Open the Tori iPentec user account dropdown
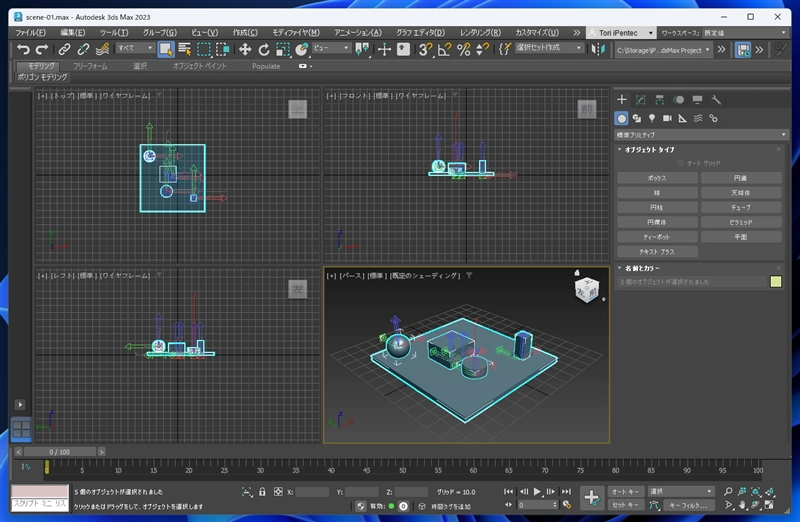The width and height of the screenshot is (800, 522). [x=621, y=33]
